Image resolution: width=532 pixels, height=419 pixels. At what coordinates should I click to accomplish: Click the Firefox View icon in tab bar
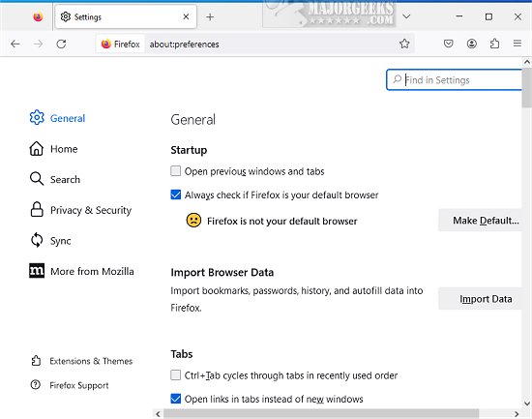(x=38, y=16)
